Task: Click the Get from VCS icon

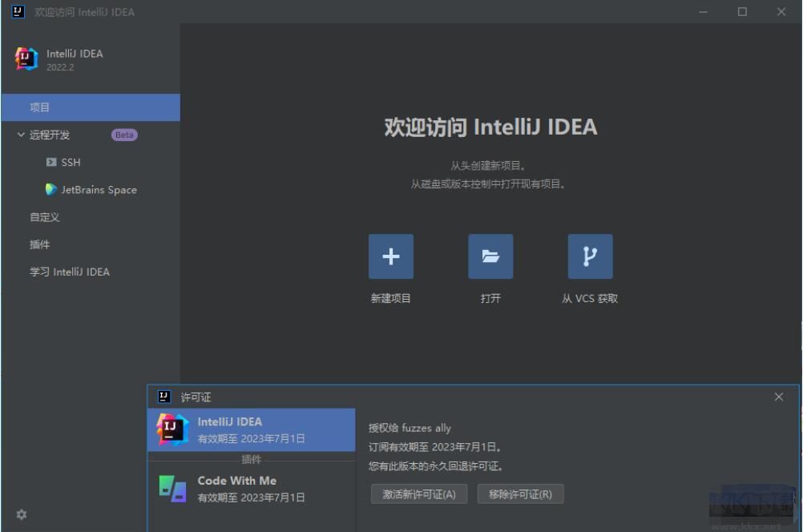Action: 590,256
